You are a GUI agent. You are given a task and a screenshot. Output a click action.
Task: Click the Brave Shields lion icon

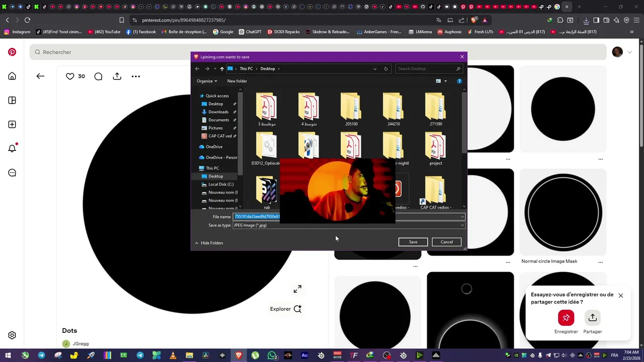click(474, 20)
